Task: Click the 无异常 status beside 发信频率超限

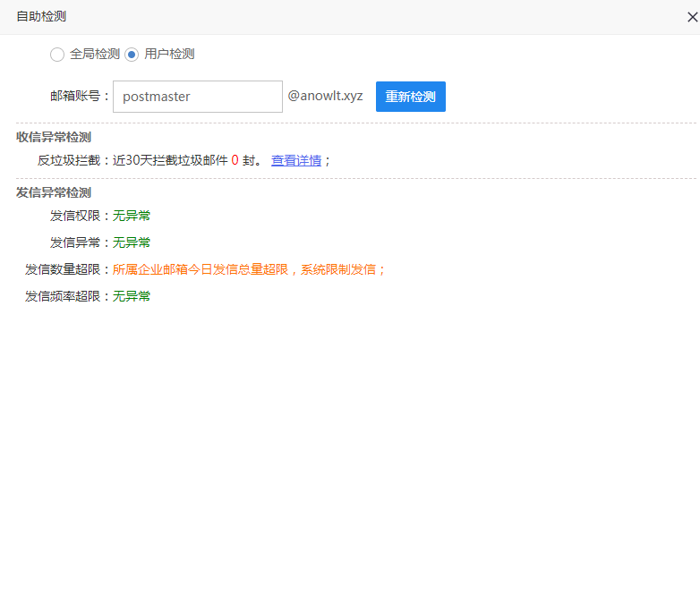Action: 132,296
